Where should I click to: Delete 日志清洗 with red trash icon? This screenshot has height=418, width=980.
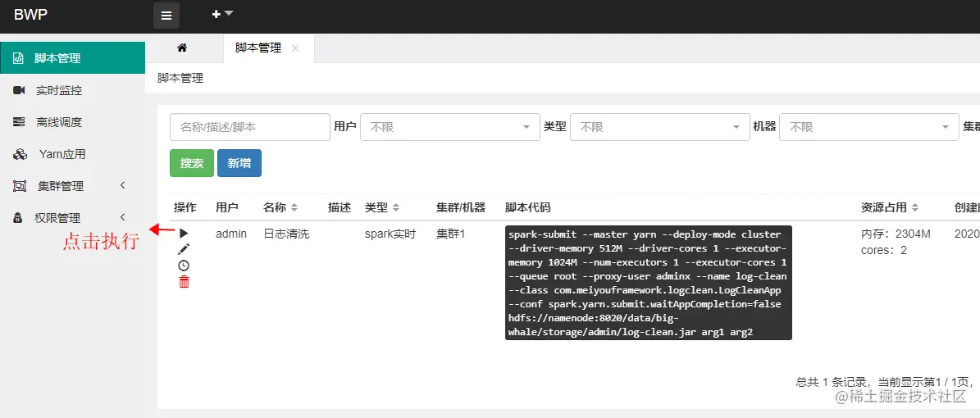click(x=184, y=283)
